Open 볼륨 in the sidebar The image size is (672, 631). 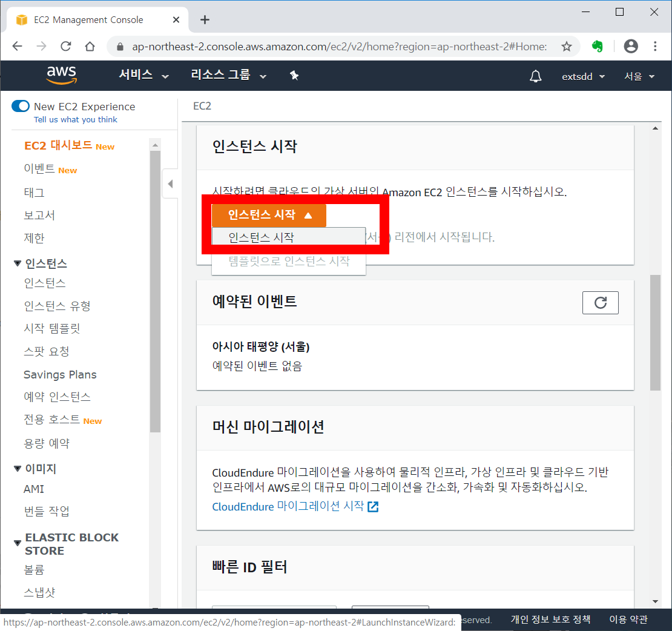tap(34, 570)
